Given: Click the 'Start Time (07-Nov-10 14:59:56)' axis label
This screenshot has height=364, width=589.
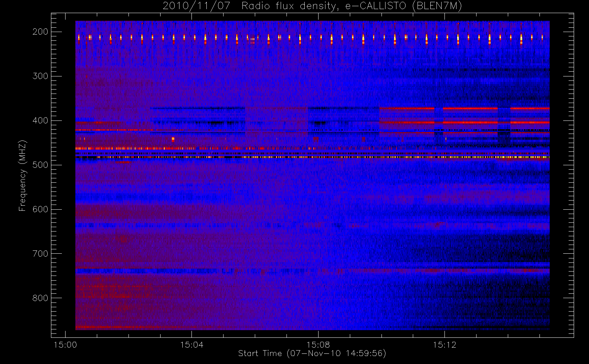Looking at the screenshot, I should (x=312, y=353).
